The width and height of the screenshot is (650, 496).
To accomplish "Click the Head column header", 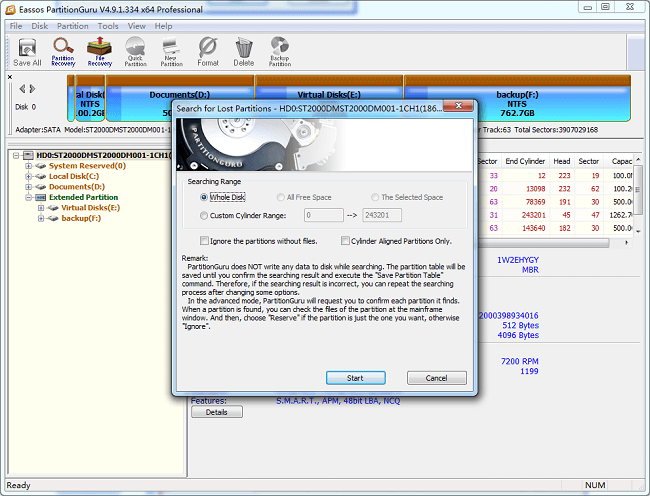I will coord(562,161).
